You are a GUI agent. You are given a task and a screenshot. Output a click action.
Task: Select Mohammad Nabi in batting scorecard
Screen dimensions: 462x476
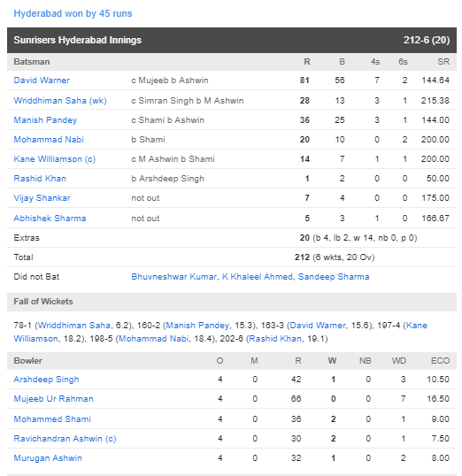pos(49,139)
